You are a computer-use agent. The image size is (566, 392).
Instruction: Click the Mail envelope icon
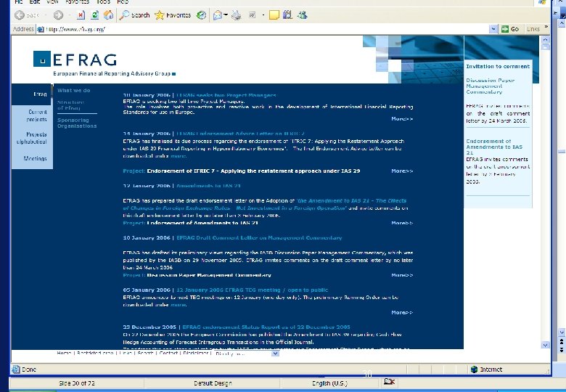[x=217, y=15]
